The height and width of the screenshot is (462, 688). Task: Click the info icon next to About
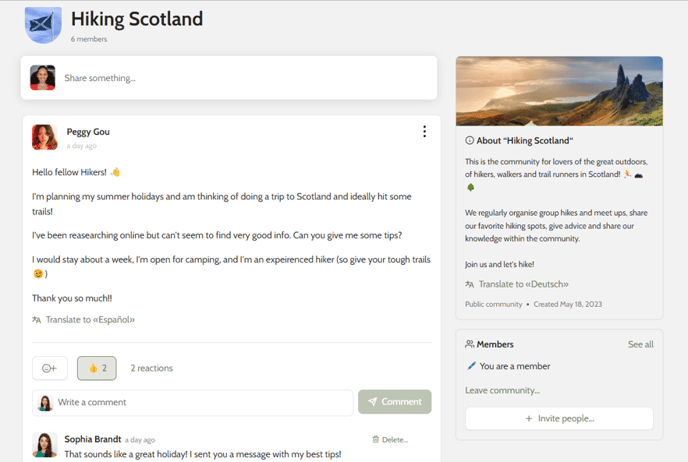pyautogui.click(x=469, y=140)
